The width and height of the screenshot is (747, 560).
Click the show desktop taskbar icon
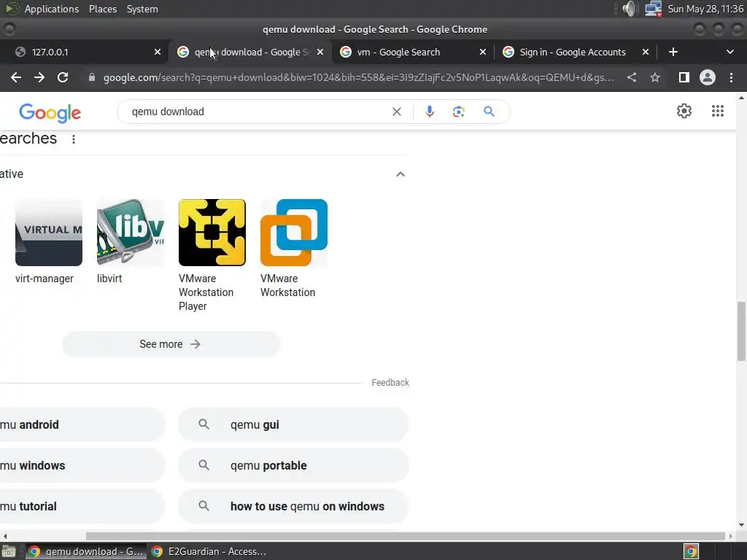[9, 551]
